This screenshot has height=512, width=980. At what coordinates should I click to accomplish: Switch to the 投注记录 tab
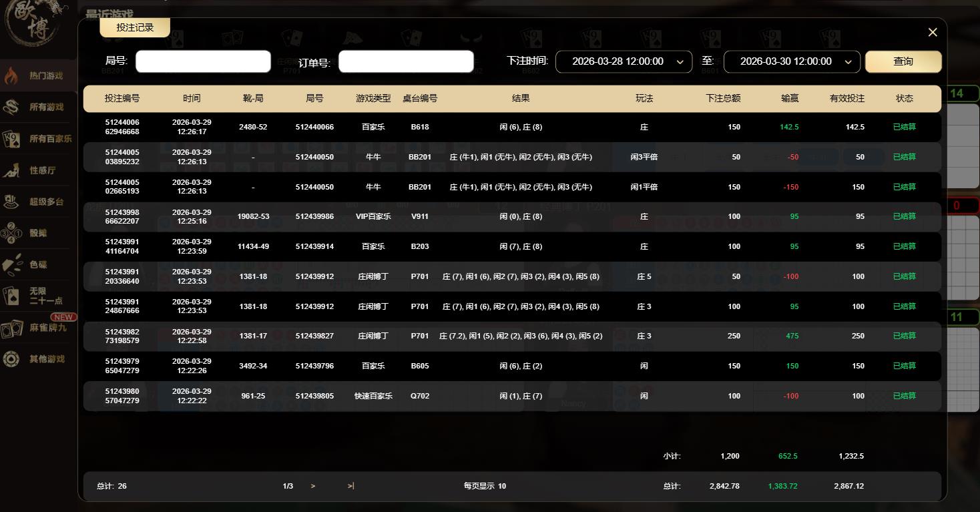(134, 28)
